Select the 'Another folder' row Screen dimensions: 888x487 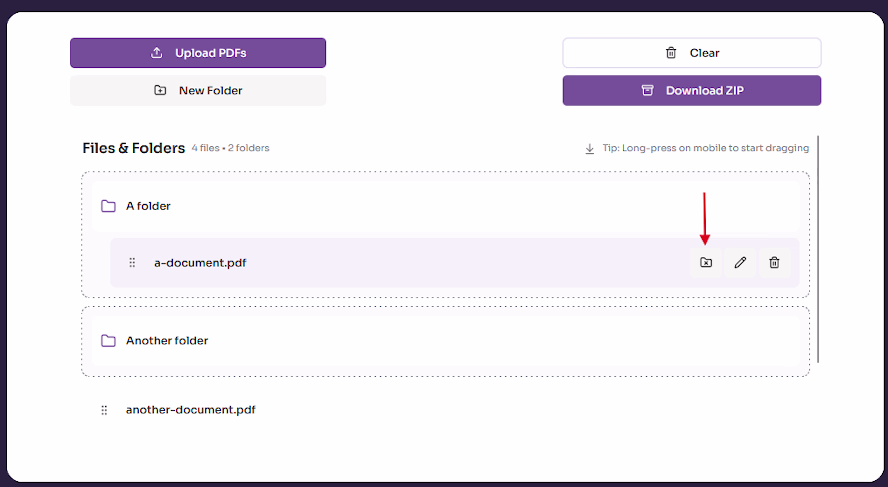pos(445,341)
